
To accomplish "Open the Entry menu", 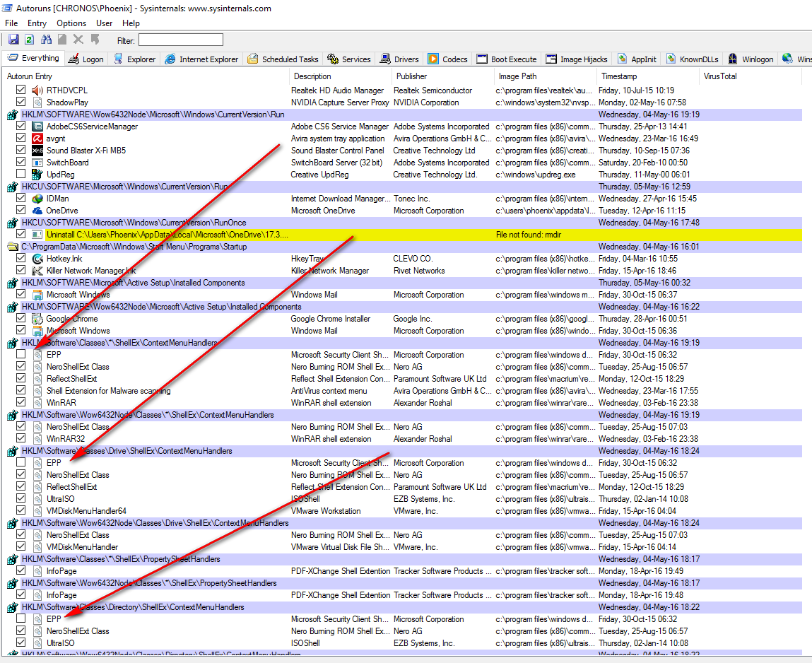I will (x=37, y=23).
